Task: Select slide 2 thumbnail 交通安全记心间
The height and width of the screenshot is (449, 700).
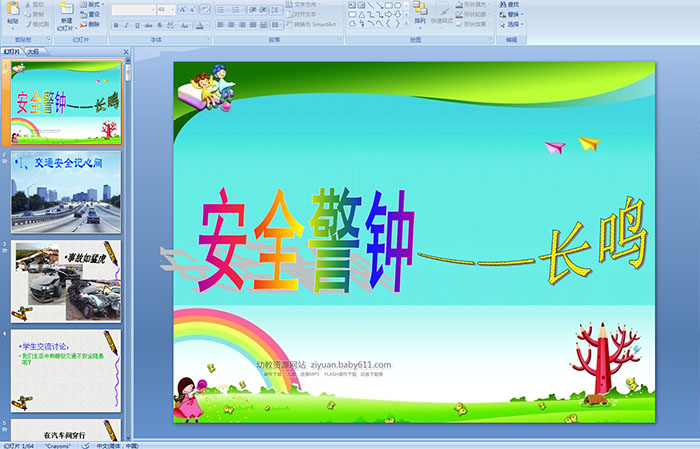Action: (66, 192)
